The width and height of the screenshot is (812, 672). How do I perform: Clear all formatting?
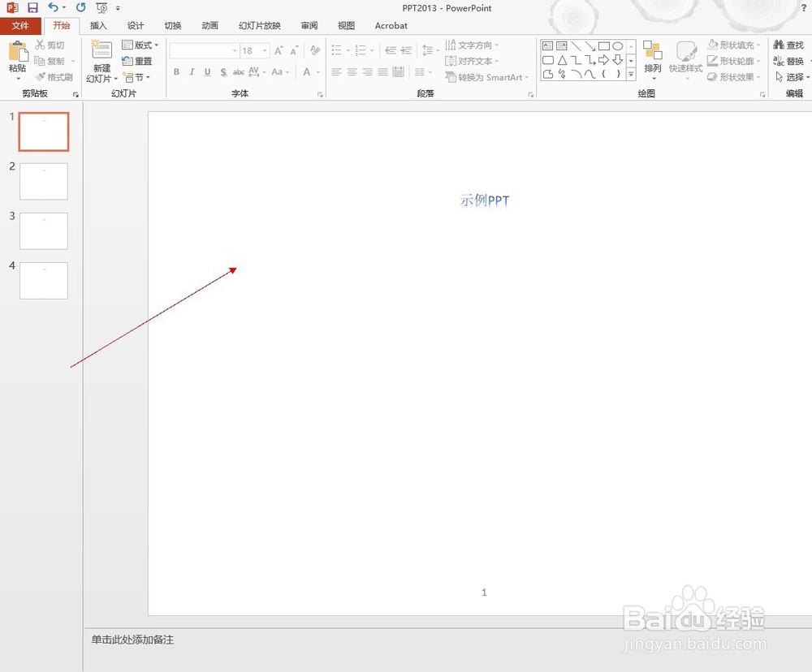tap(315, 50)
